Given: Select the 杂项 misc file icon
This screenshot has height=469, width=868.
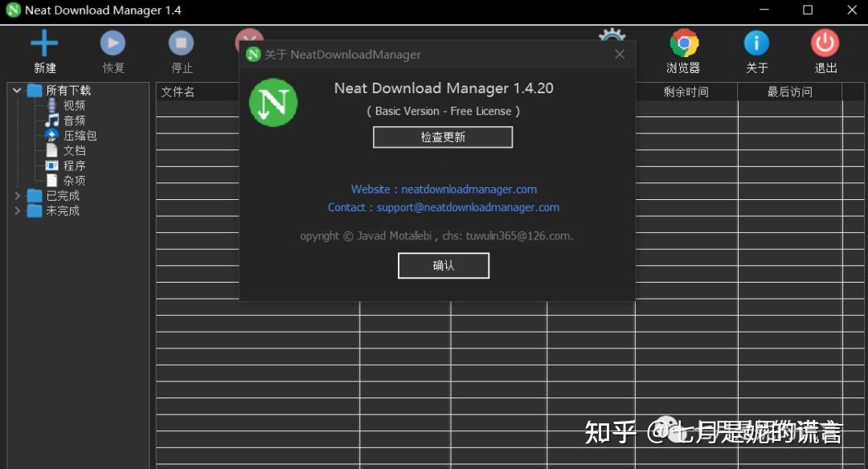Looking at the screenshot, I should tap(51, 181).
